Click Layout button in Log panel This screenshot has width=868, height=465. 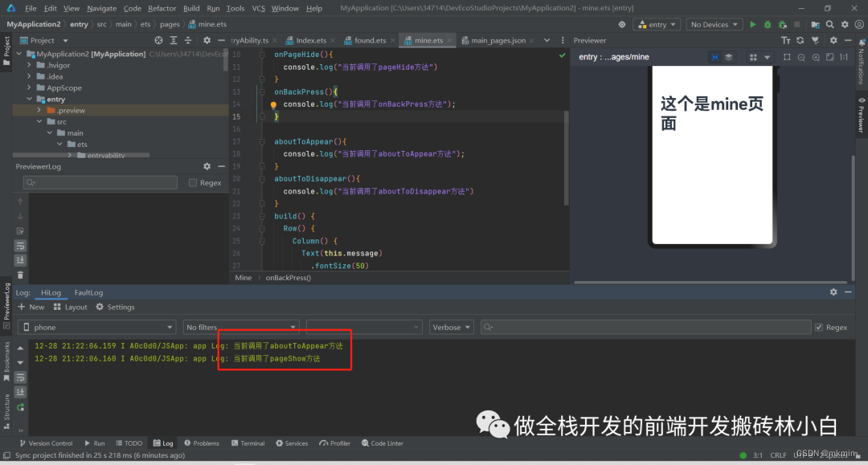70,307
